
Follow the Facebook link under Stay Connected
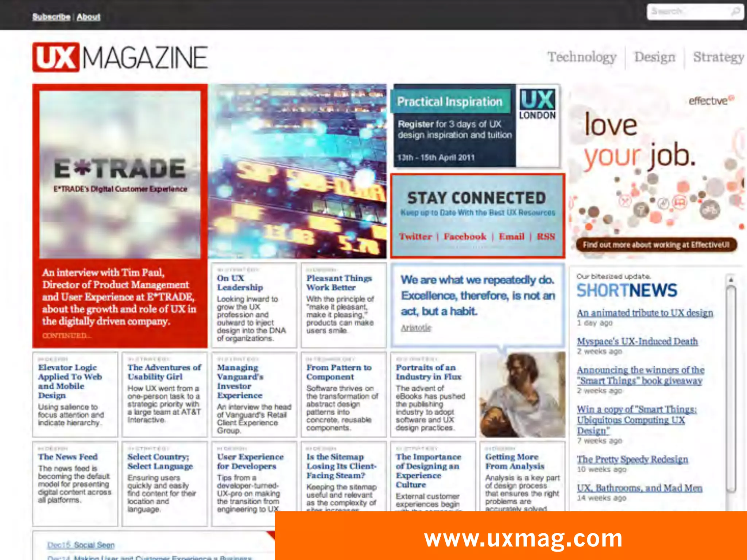pos(465,237)
